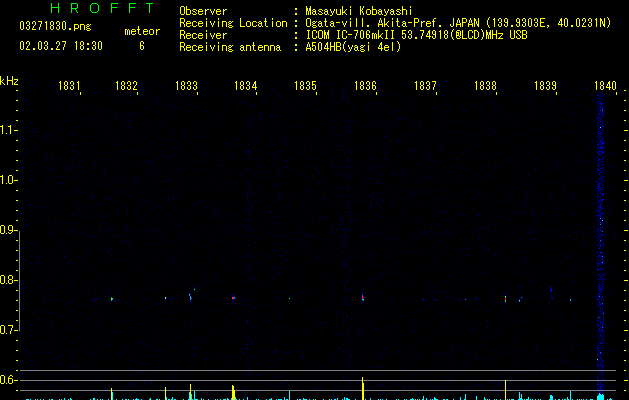Click the red meteor echo just before 1836
This screenshot has width=629, height=400.
tap(363, 298)
